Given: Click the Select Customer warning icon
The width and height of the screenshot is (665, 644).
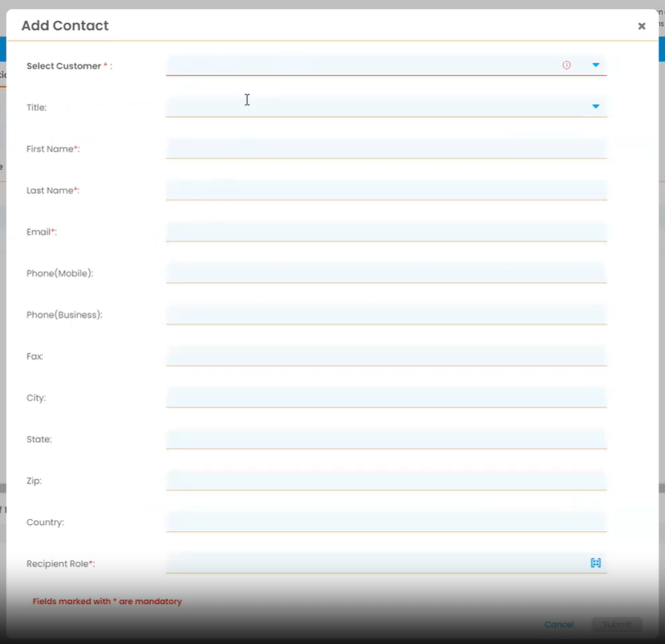Looking at the screenshot, I should tap(566, 66).
